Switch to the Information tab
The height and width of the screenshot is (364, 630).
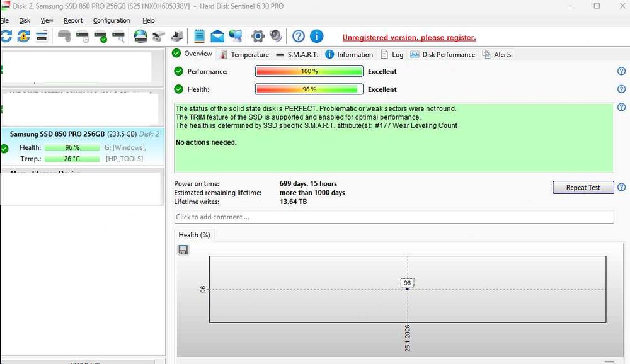tap(349, 54)
